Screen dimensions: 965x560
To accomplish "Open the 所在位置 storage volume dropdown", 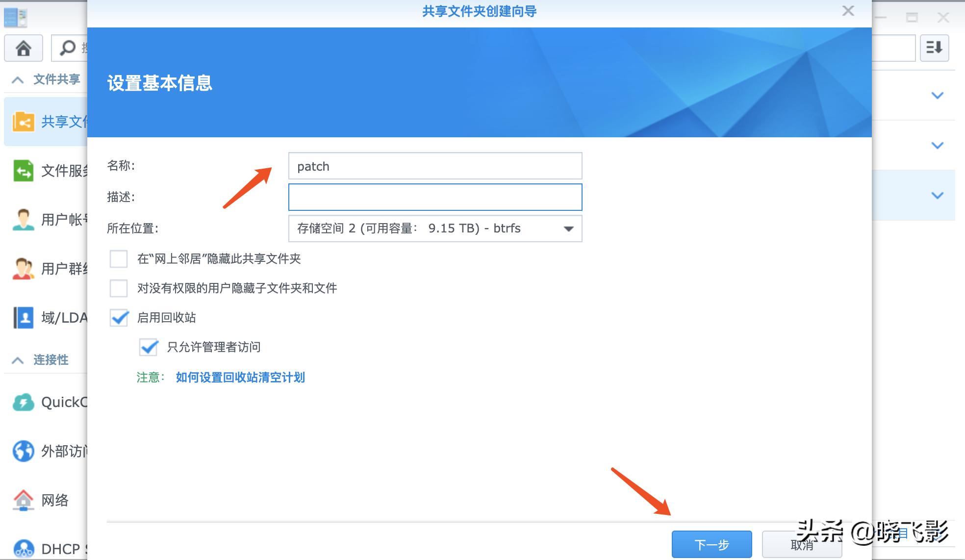I will click(568, 229).
